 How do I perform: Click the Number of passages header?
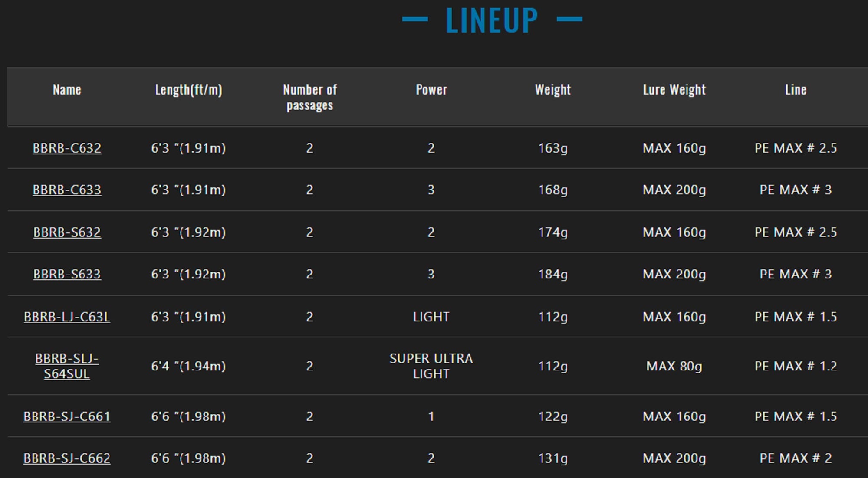click(x=310, y=97)
